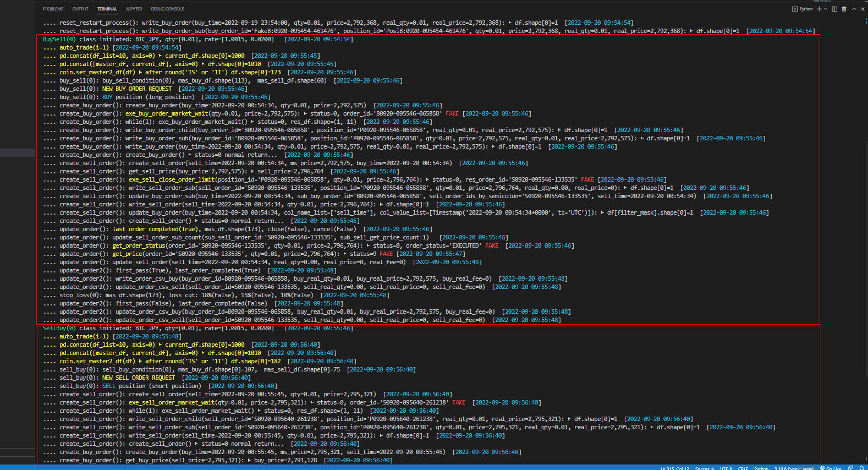This screenshot has width=868, height=470.
Task: Click the terminal scrollbar marker
Action: coord(866,21)
